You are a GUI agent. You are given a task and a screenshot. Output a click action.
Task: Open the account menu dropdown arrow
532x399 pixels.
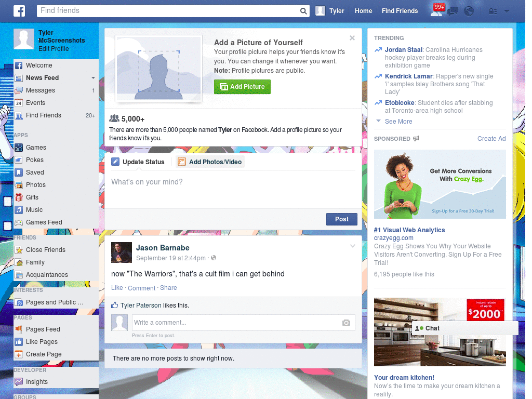click(x=507, y=11)
